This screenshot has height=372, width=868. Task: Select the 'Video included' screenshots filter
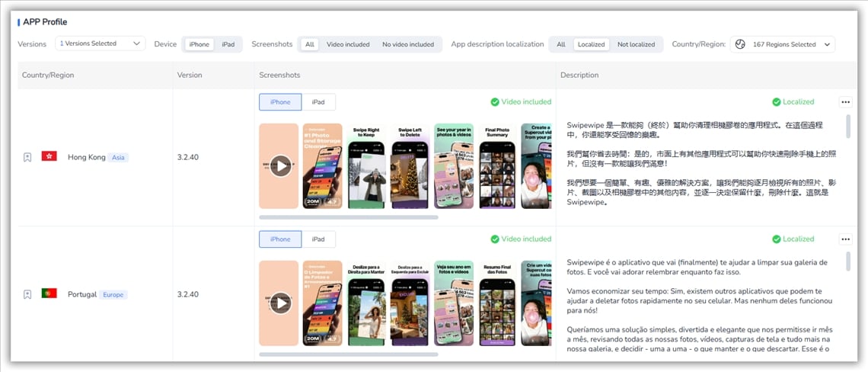(348, 44)
